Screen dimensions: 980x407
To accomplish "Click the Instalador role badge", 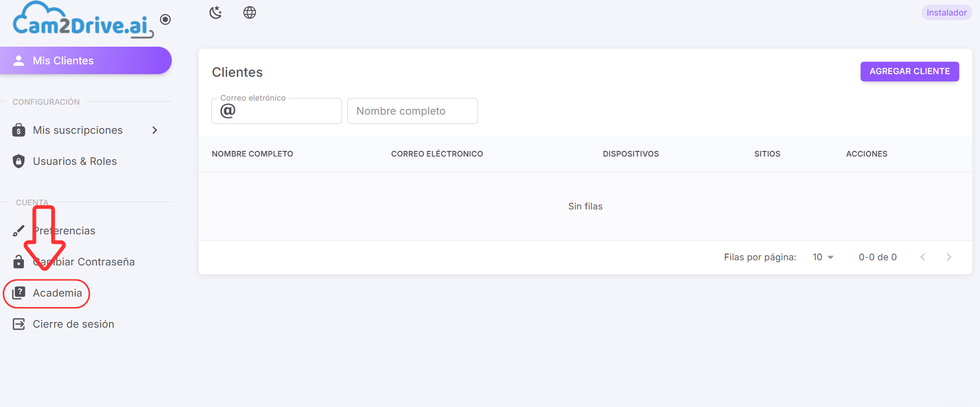I will pyautogui.click(x=946, y=12).
